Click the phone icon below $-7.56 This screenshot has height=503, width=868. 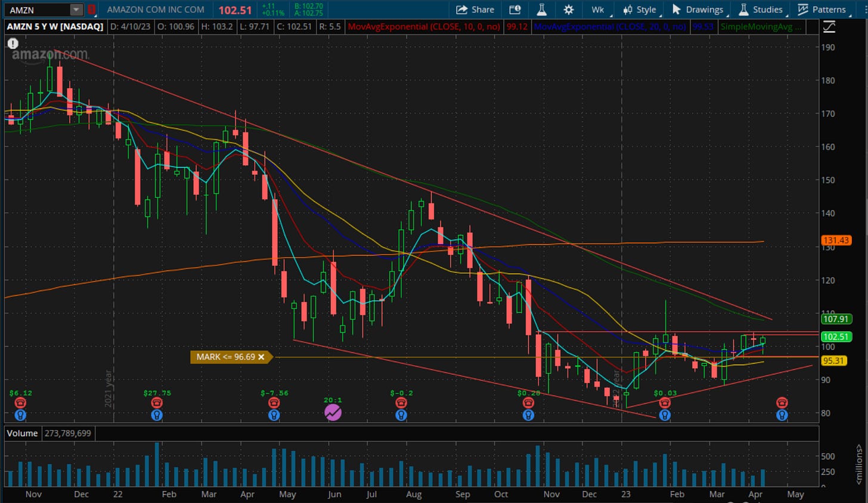coord(274,403)
